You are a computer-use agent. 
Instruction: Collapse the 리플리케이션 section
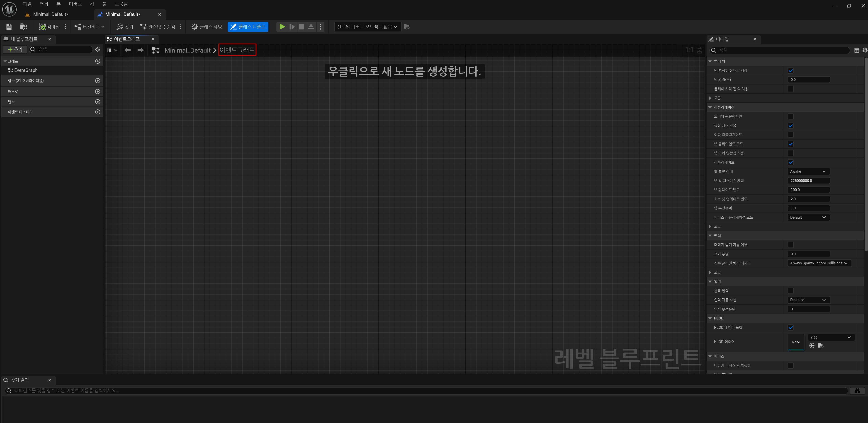pyautogui.click(x=710, y=107)
